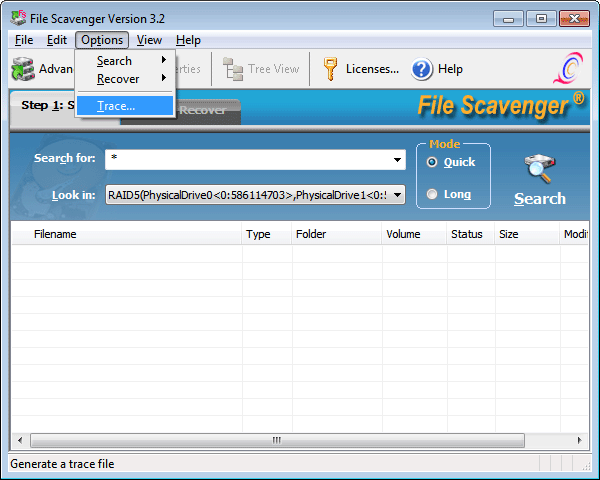Sort by the Filename column header

pyautogui.click(x=127, y=234)
